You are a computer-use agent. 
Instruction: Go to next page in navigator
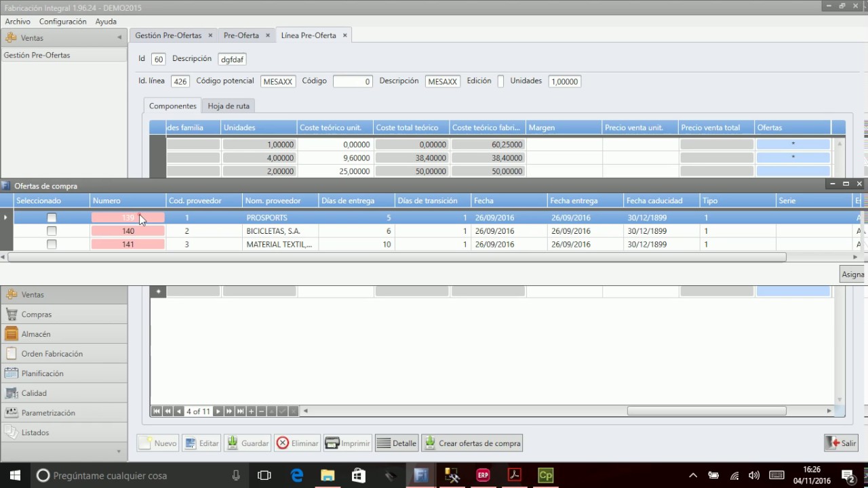pos(229,411)
